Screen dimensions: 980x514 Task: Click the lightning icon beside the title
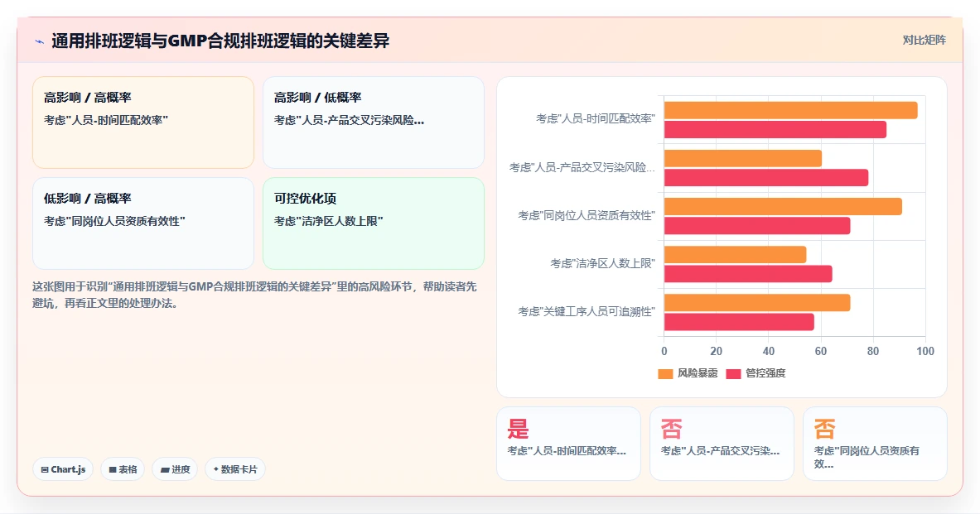click(40, 42)
